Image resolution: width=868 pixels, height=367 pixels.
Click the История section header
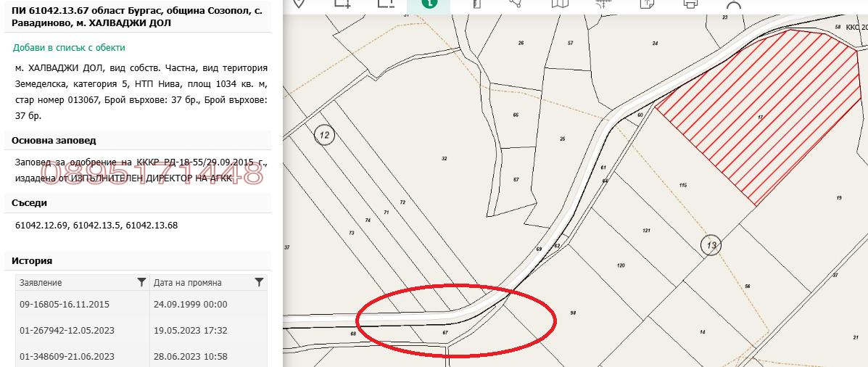(x=32, y=261)
